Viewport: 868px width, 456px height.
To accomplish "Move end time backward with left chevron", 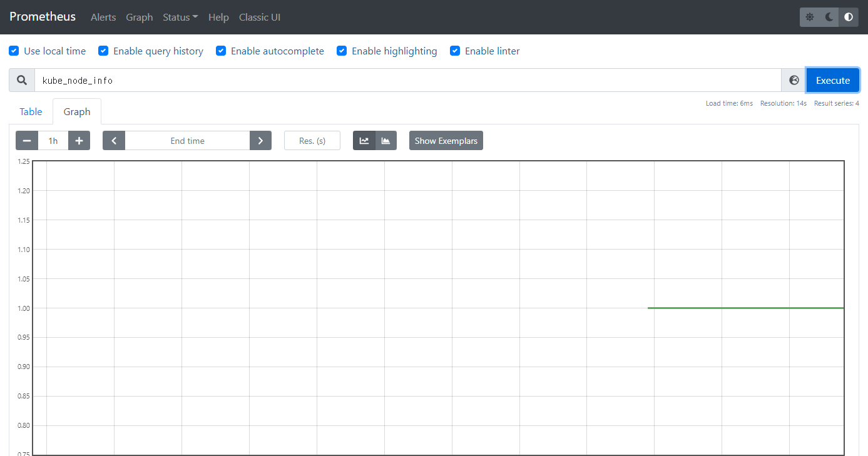I will (114, 141).
